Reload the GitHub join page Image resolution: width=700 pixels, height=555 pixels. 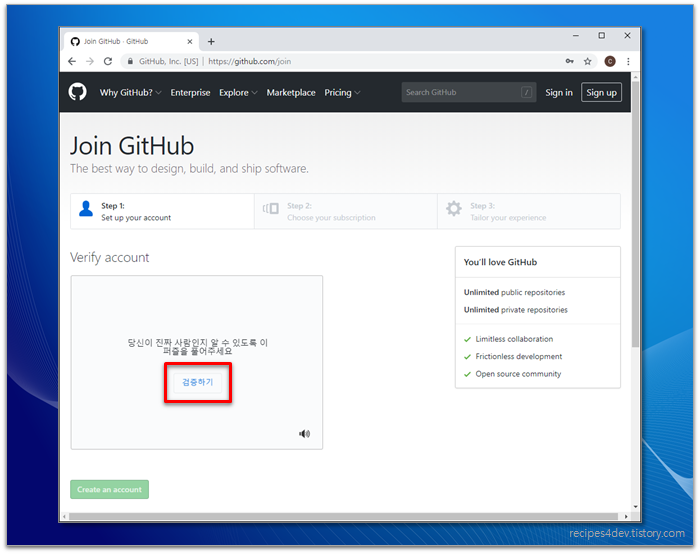click(108, 61)
